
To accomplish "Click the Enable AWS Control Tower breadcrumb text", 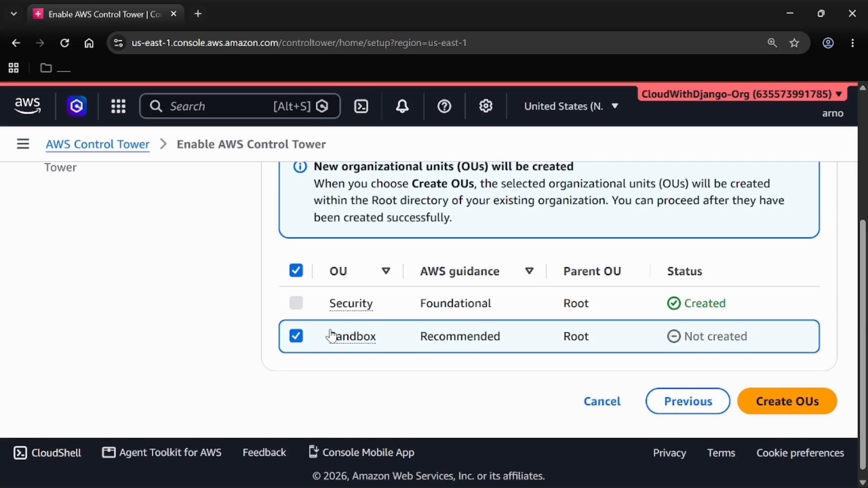I will [251, 144].
